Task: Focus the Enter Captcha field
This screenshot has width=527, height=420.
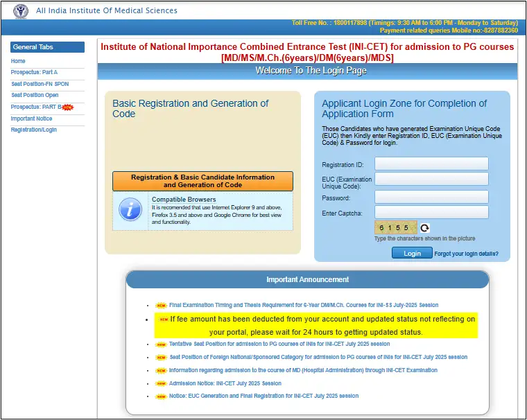Action: point(431,212)
